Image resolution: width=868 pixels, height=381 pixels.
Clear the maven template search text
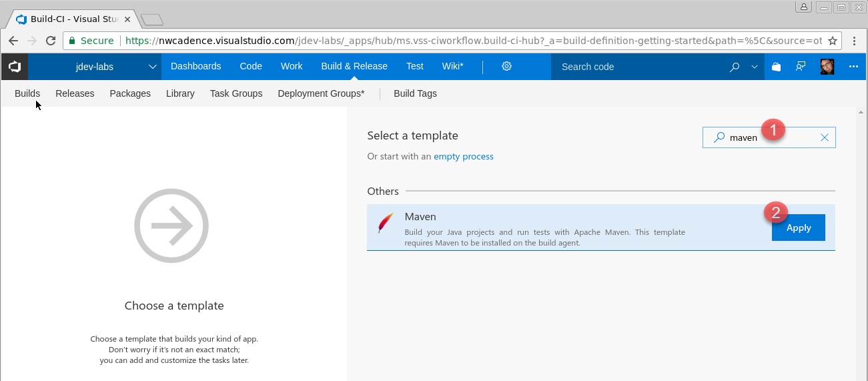click(x=825, y=137)
